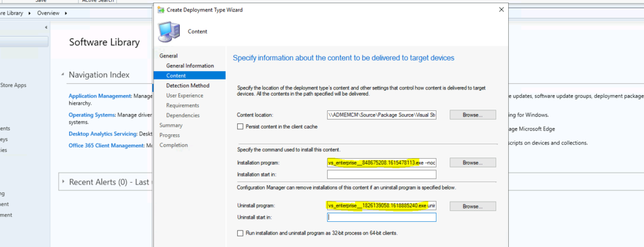Screen dimensions: 644x247
Task: Select General section in wizard
Action: point(169,56)
